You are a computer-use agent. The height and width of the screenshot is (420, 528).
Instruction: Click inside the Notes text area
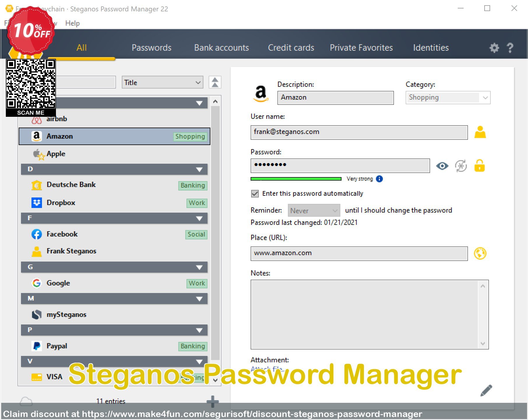pos(364,315)
